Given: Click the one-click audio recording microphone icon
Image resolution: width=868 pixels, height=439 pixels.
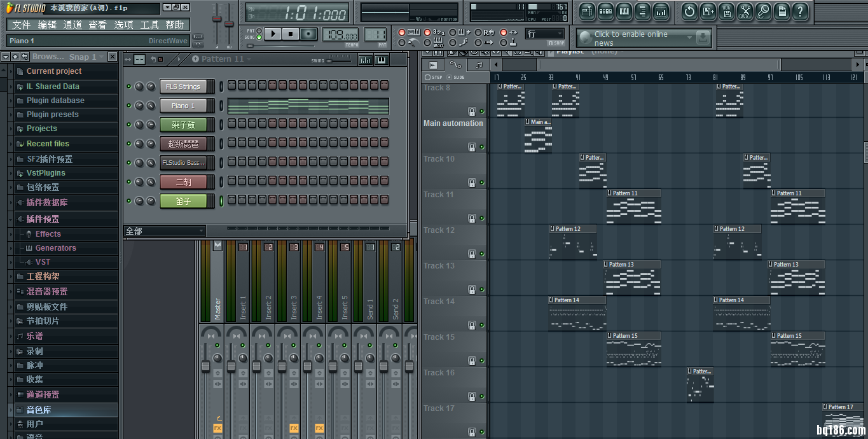Looking at the screenshot, I should pos(763,11).
